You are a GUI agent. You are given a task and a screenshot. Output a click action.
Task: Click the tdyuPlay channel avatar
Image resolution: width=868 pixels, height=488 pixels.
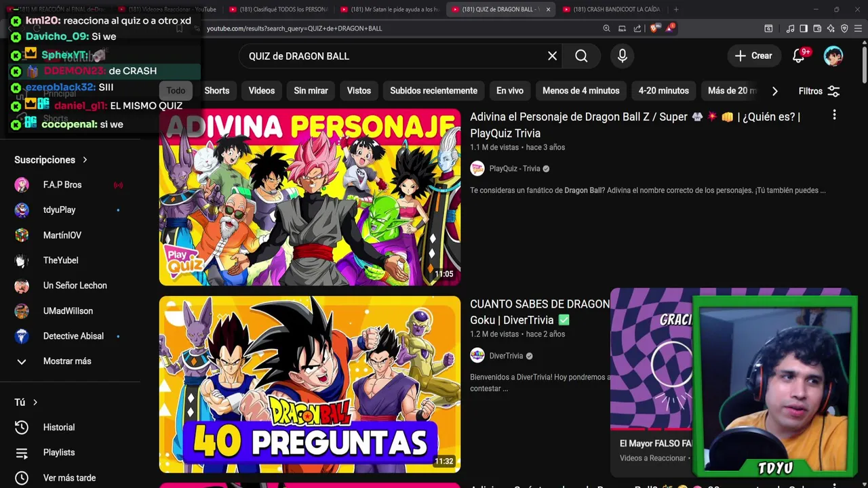click(22, 210)
